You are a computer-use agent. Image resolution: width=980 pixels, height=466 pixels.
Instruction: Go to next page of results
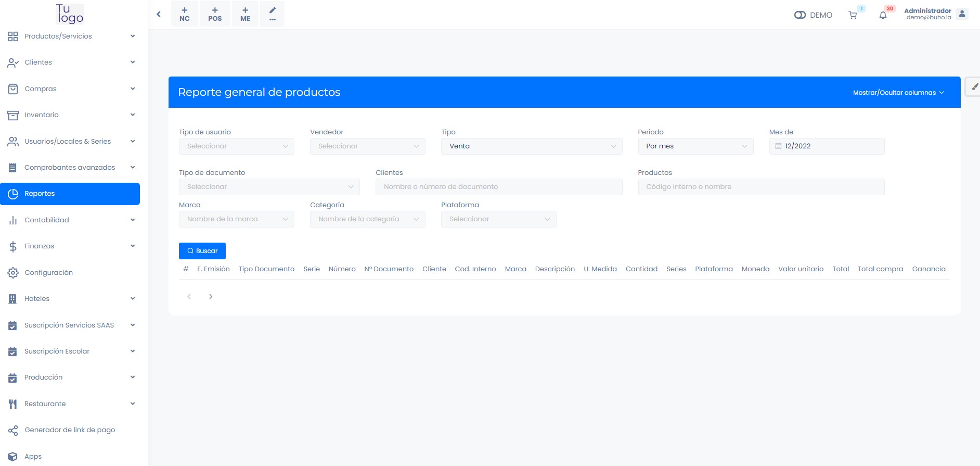pos(211,297)
